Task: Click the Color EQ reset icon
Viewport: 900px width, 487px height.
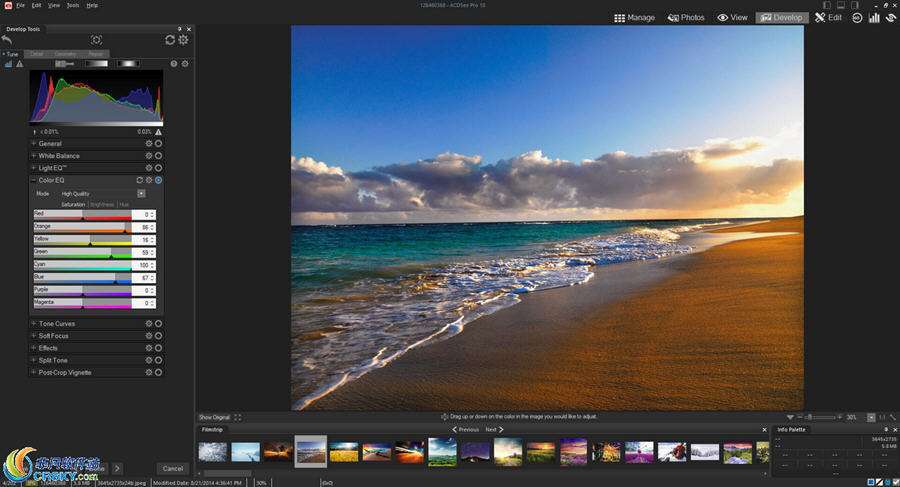Action: point(140,180)
